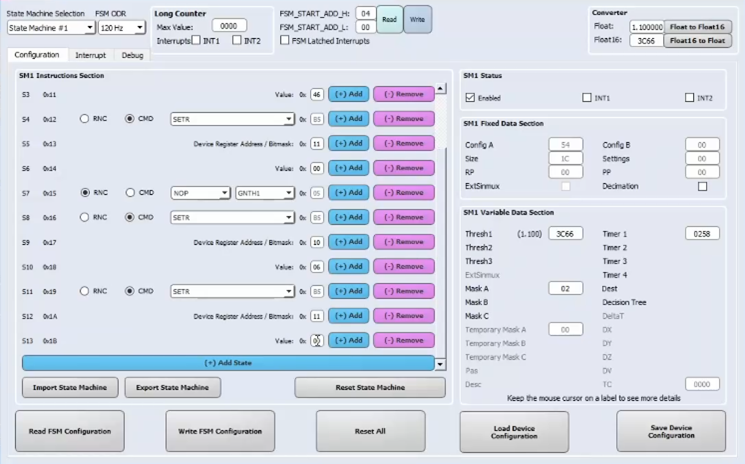Select RNC radio button for state S7
Viewport: 745px width, 464px height.
[x=85, y=192]
